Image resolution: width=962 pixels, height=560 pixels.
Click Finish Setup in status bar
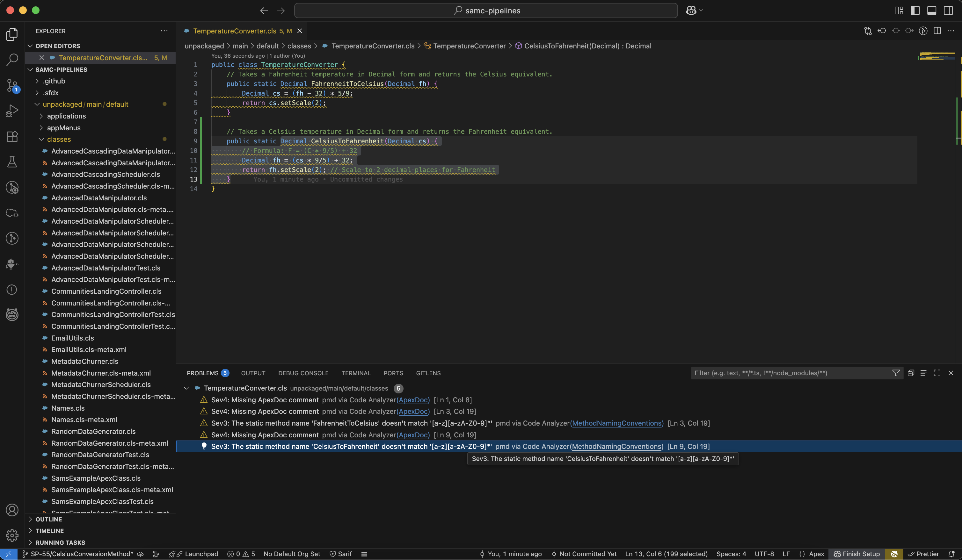[x=857, y=554]
